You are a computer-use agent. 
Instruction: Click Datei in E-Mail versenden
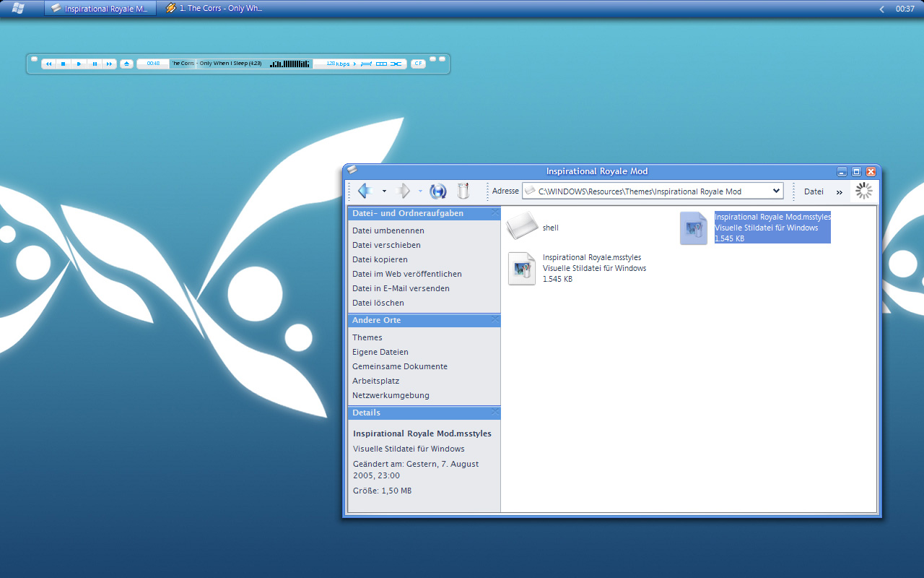pyautogui.click(x=401, y=288)
